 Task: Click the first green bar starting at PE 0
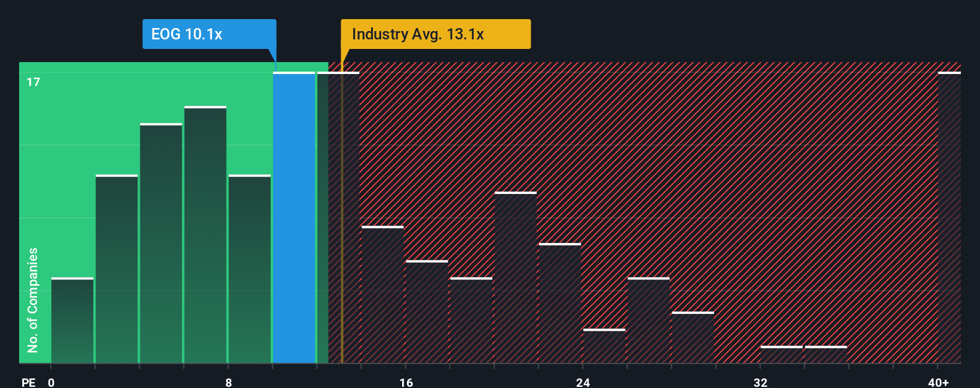[72, 321]
